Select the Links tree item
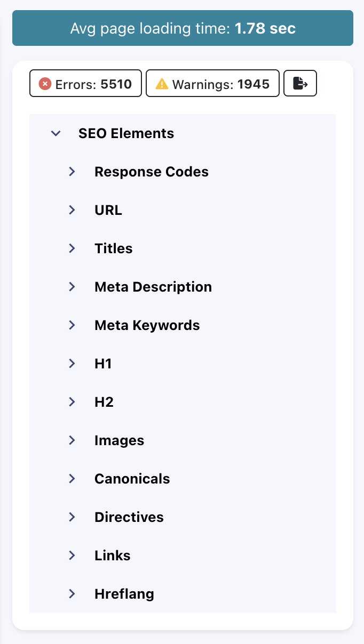364x644 pixels. (x=112, y=556)
